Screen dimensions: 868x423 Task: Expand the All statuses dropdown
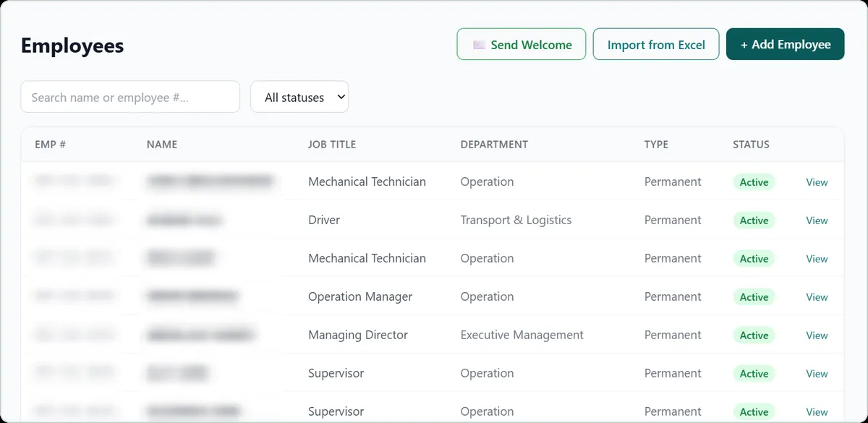[x=299, y=97]
